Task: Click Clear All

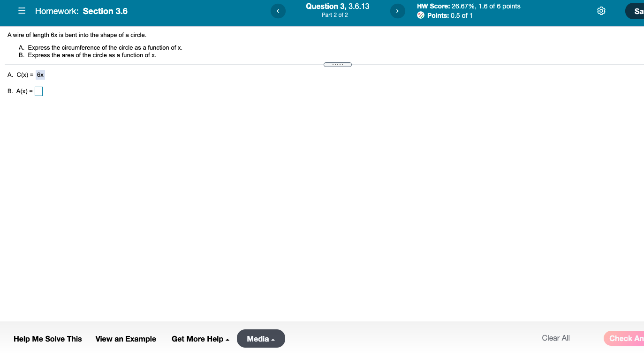Action: click(x=556, y=338)
